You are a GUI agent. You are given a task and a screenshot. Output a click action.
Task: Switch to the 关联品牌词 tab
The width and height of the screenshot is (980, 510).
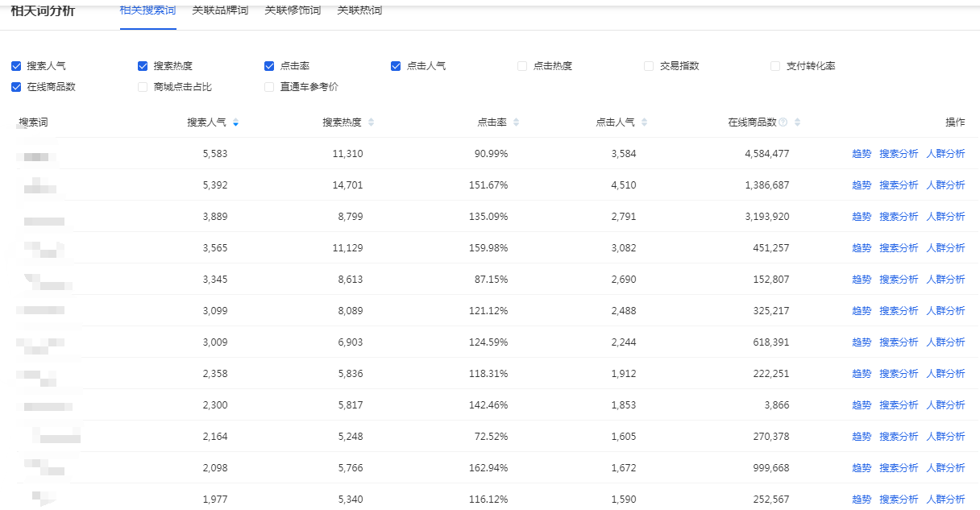point(220,10)
